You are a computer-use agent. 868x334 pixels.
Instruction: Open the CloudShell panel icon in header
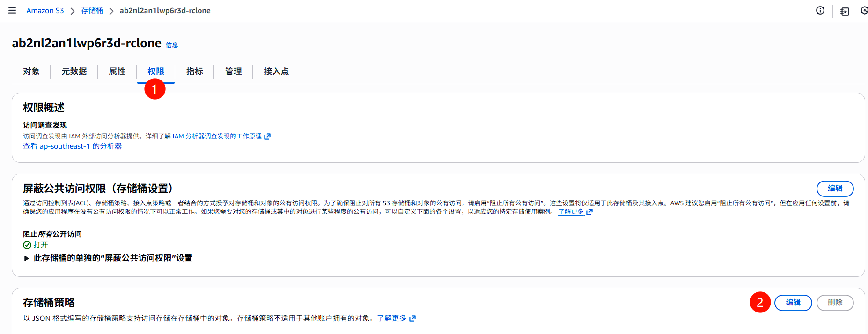(845, 11)
